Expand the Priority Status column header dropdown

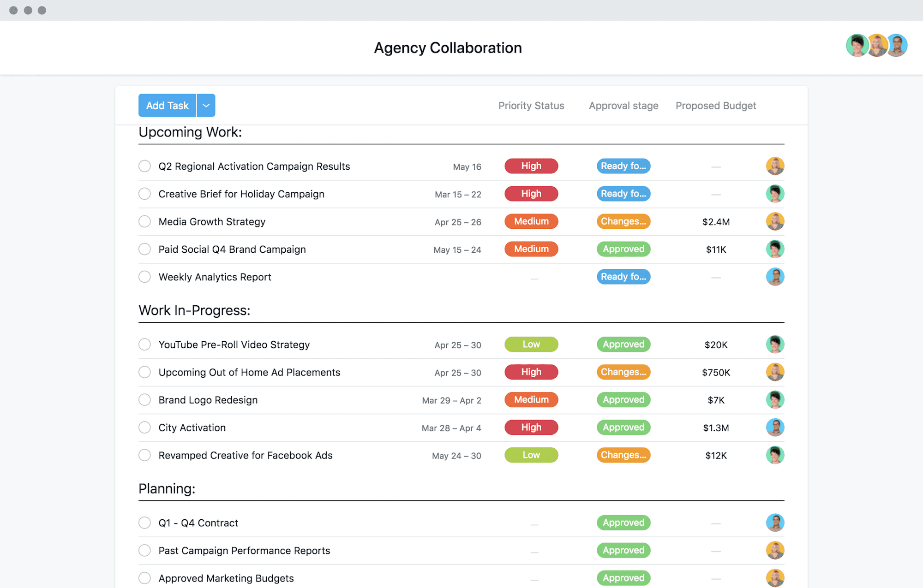pos(532,106)
